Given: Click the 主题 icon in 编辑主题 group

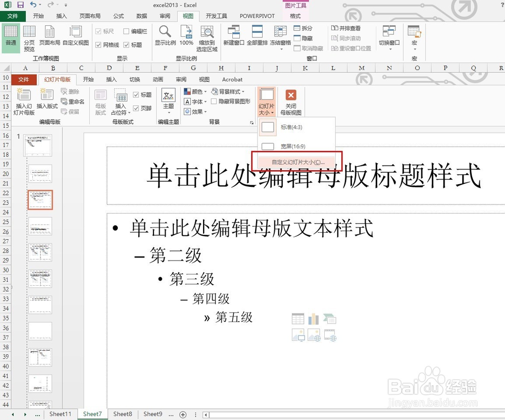Looking at the screenshot, I should pyautogui.click(x=168, y=100).
